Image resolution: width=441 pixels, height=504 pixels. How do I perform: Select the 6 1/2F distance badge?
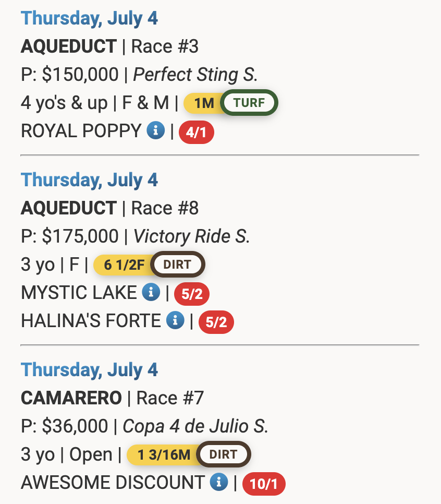click(123, 265)
